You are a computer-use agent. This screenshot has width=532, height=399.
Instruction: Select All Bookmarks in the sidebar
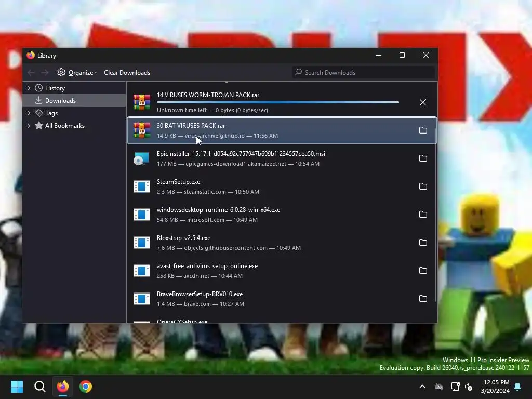click(x=65, y=126)
